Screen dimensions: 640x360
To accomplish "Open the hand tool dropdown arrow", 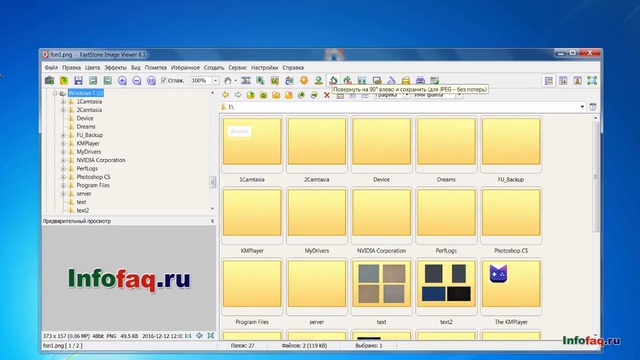I will click(x=236, y=80).
